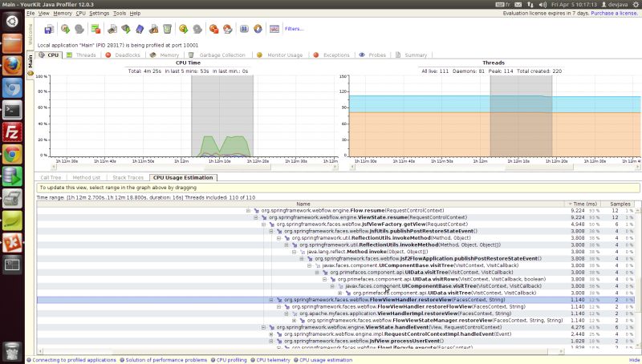This screenshot has width=642, height=364.
Task: Open the Memory tab
Action: [x=165, y=55]
